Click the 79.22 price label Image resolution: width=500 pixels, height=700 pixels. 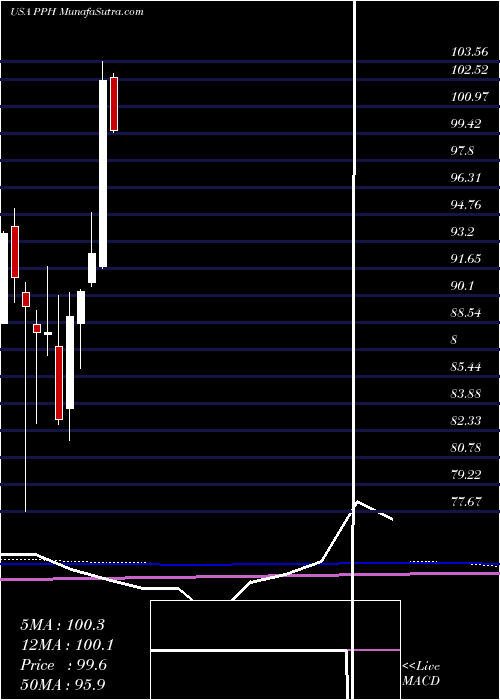tap(466, 475)
